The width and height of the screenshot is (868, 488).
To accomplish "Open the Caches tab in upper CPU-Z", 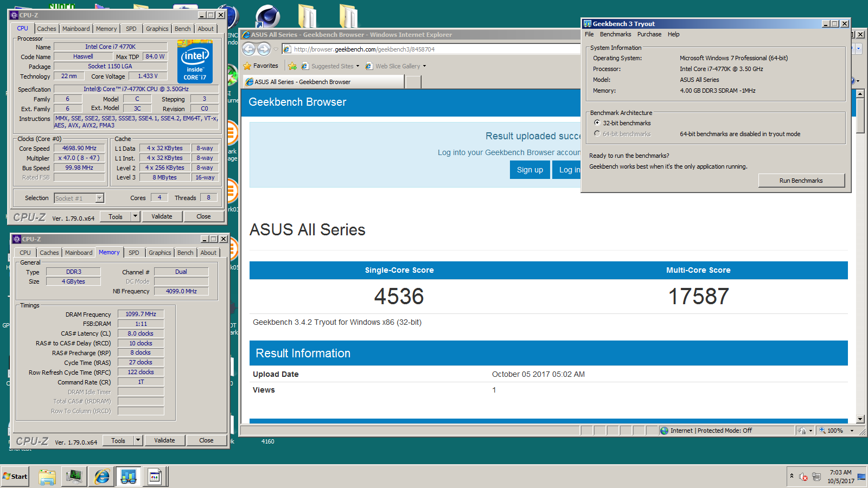I will 47,29.
